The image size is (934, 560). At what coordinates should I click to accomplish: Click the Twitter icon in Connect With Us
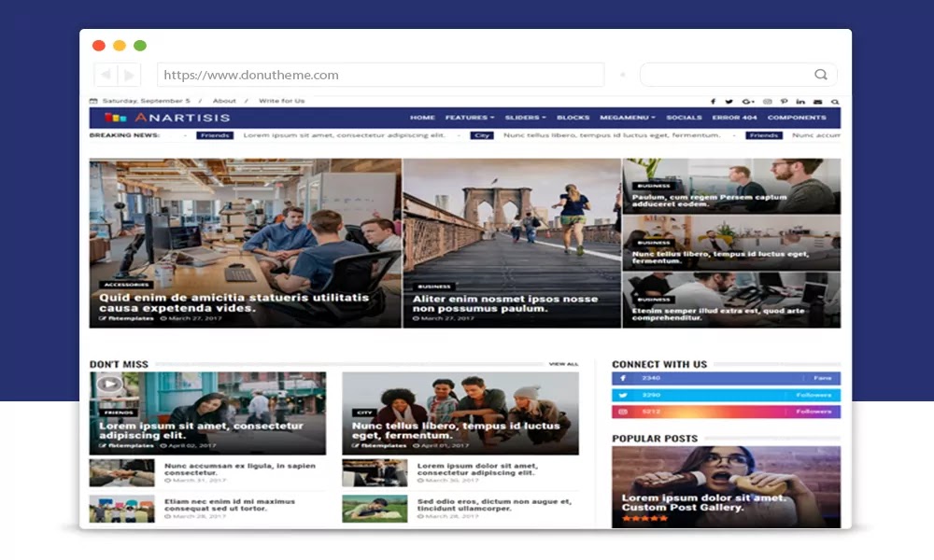pos(623,395)
